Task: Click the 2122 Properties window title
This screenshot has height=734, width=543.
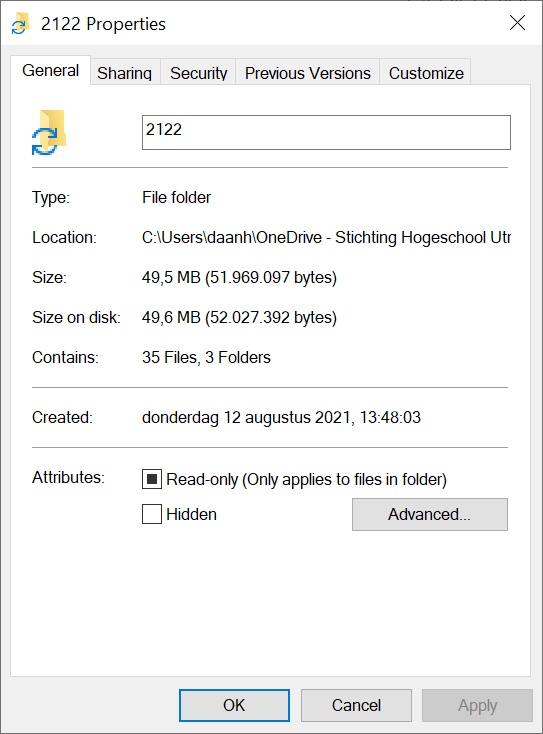Action: coord(103,24)
